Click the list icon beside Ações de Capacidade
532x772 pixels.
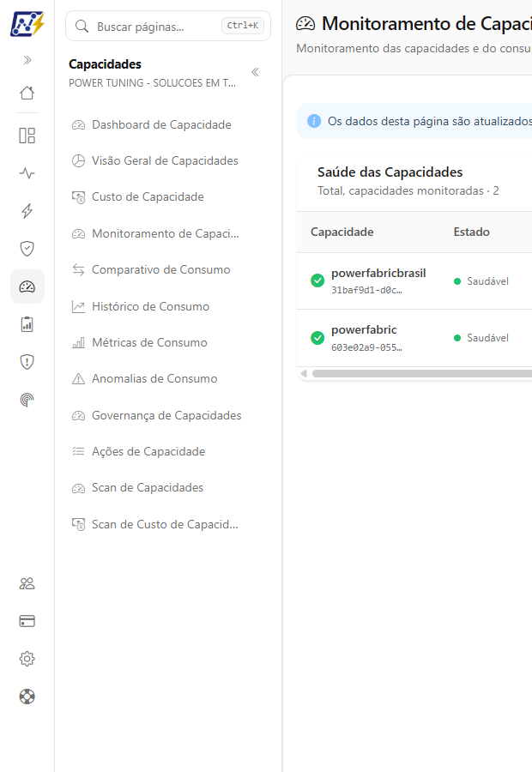point(78,451)
